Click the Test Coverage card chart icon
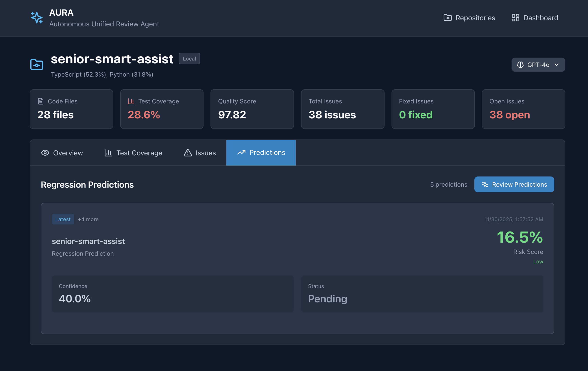 click(131, 101)
